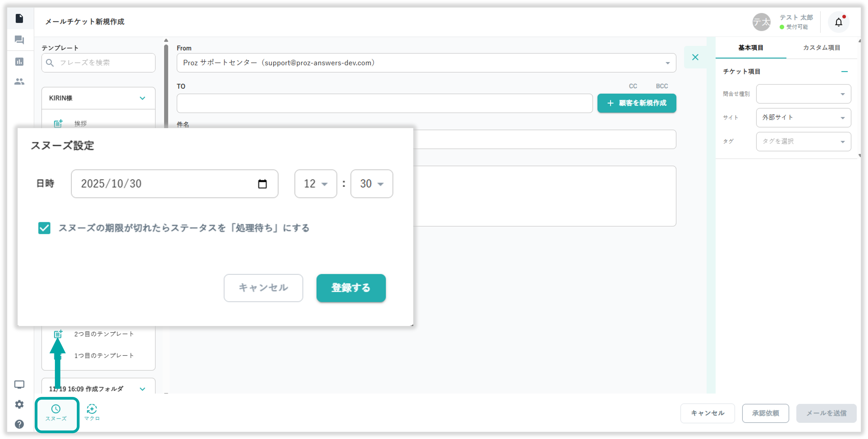The image size is (868, 439).
Task: Uncheck the snooze expiry status checkbox
Action: pyautogui.click(x=44, y=228)
